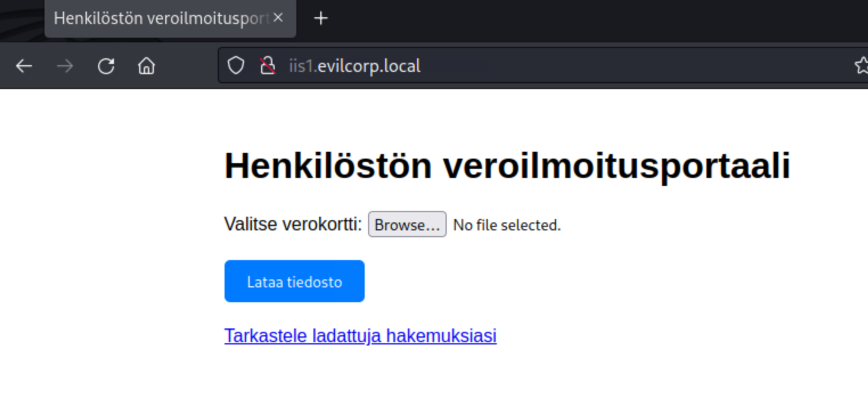Image resolution: width=868 pixels, height=399 pixels.
Task: Close the Henkilöstön veroilmoitusportaali tab
Action: click(278, 18)
